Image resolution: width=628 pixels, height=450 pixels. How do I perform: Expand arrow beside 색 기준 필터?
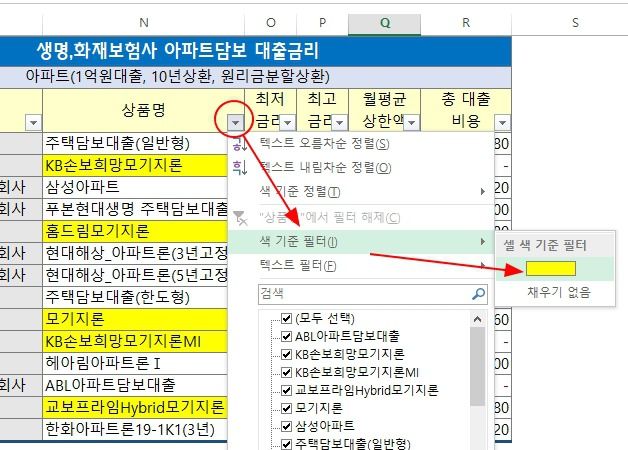483,241
